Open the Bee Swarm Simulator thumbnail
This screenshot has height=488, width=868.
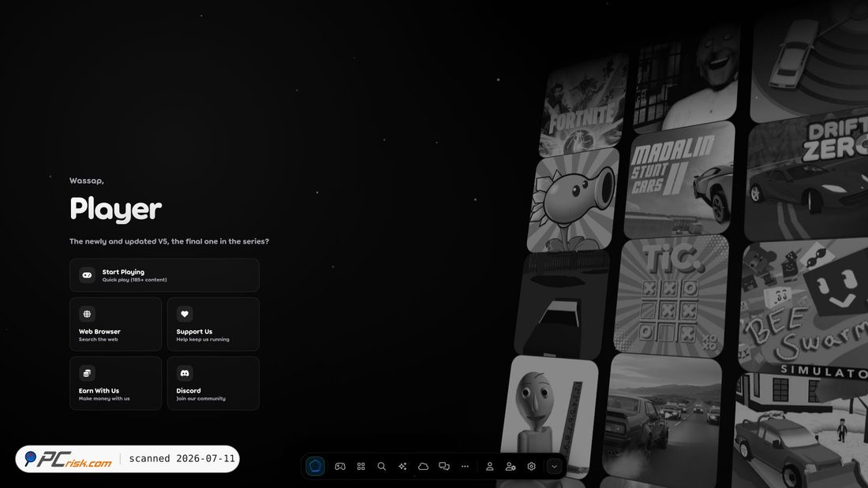click(x=803, y=307)
